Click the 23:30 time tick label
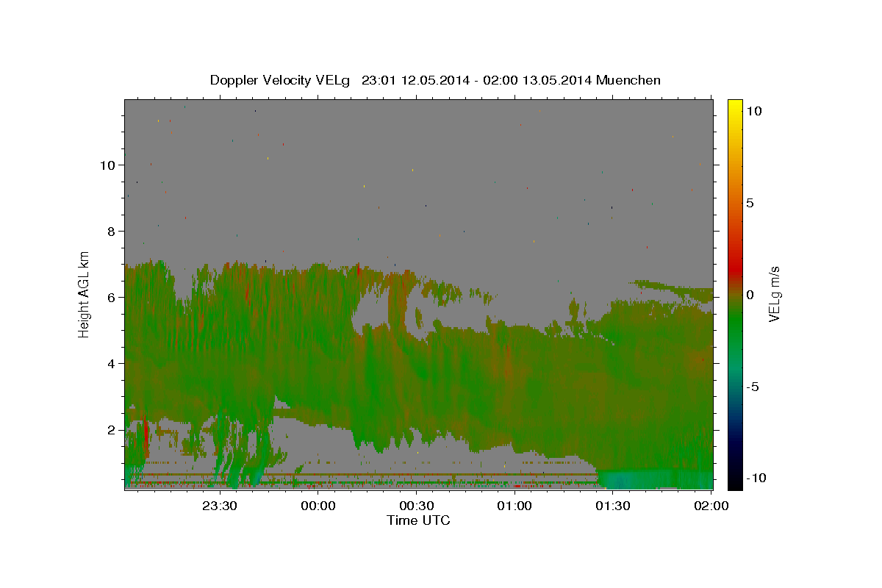The height and width of the screenshot is (588, 882). pyautogui.click(x=220, y=506)
